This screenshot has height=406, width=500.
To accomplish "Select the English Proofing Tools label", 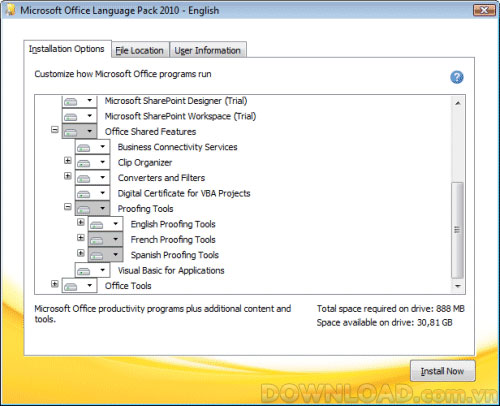I will (173, 224).
